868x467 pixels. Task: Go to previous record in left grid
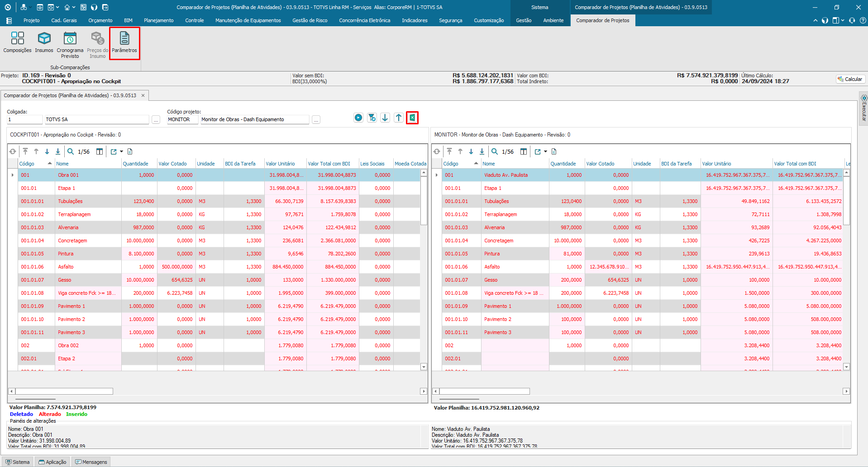point(36,151)
